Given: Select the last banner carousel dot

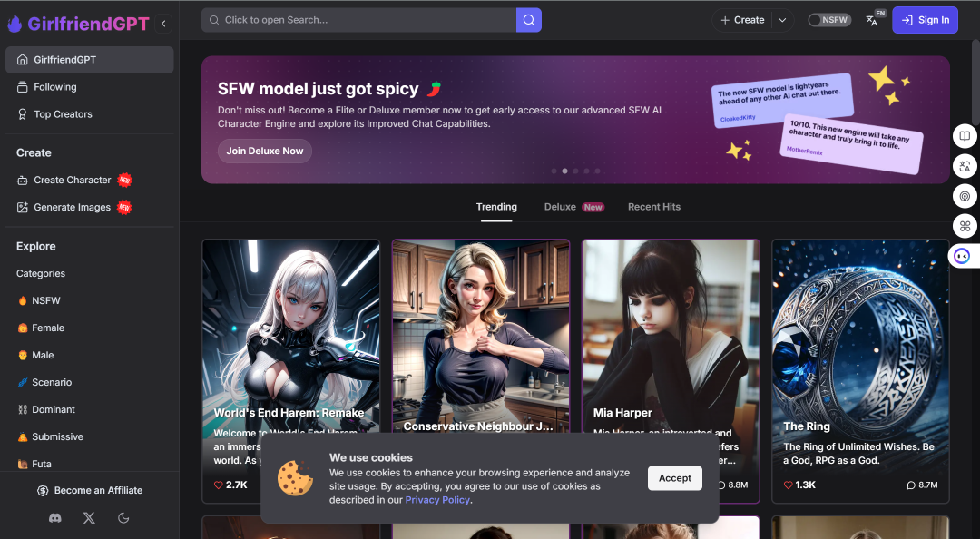Looking at the screenshot, I should pos(597,171).
